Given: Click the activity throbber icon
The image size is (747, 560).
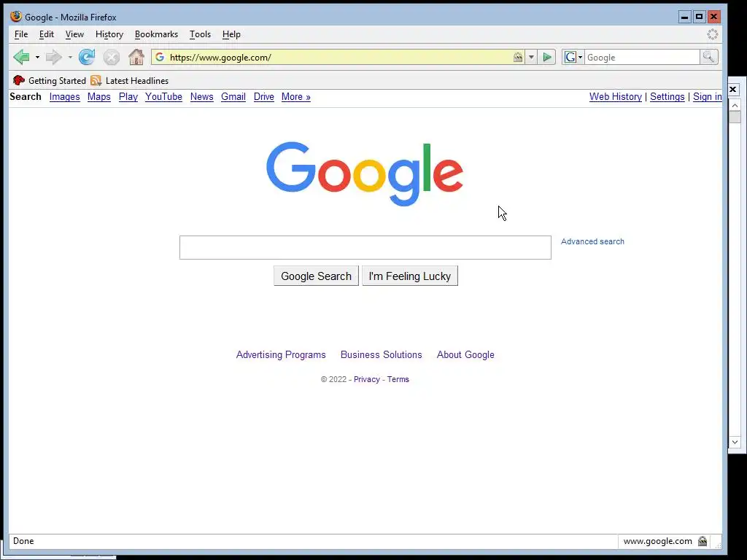Looking at the screenshot, I should (x=712, y=34).
